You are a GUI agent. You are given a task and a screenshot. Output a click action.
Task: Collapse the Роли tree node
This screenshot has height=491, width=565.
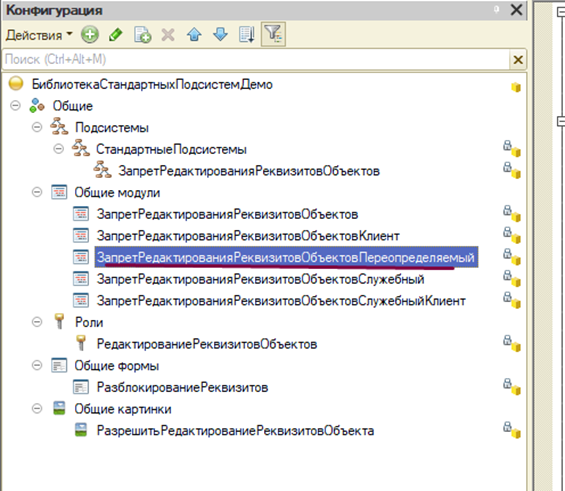(37, 322)
